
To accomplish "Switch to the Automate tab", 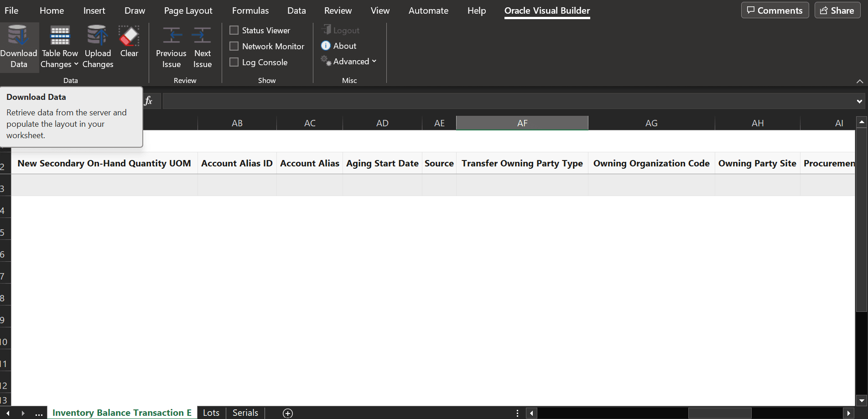I will click(428, 10).
